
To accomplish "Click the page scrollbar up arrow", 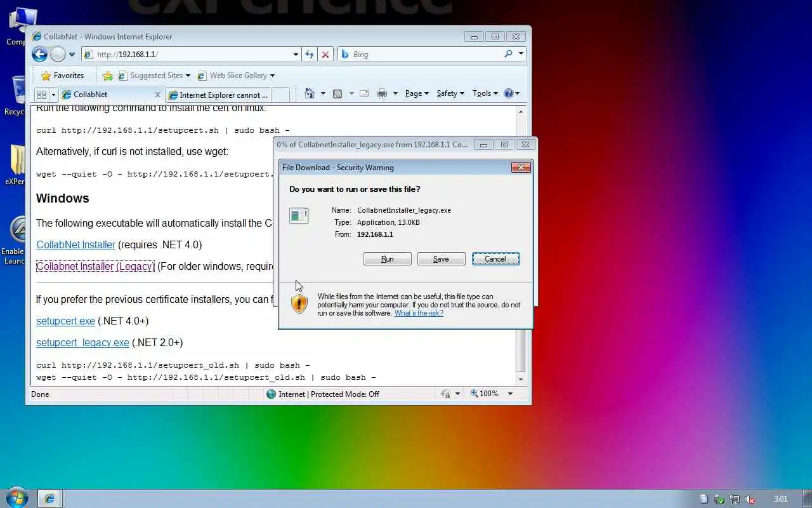I will (x=521, y=112).
